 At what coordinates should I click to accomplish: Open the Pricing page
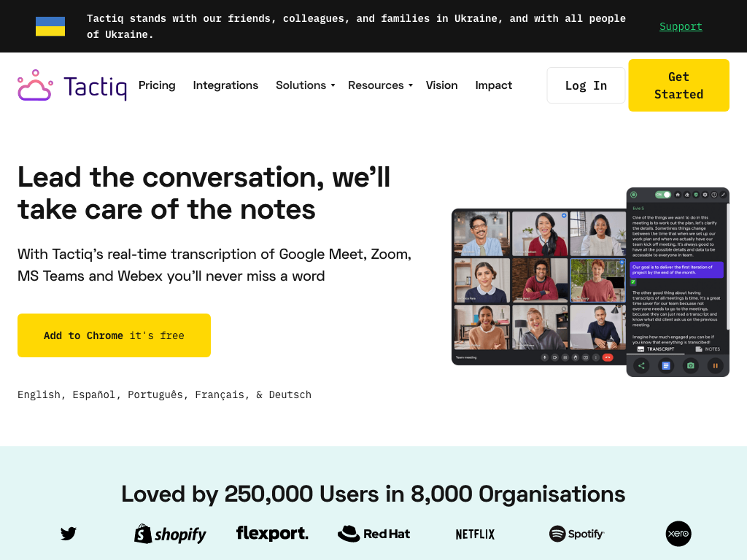click(x=157, y=85)
